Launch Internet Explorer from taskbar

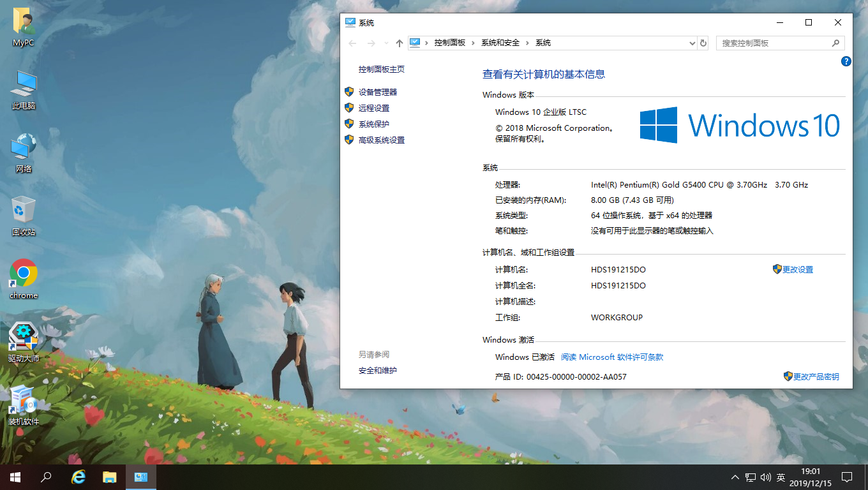(x=79, y=477)
